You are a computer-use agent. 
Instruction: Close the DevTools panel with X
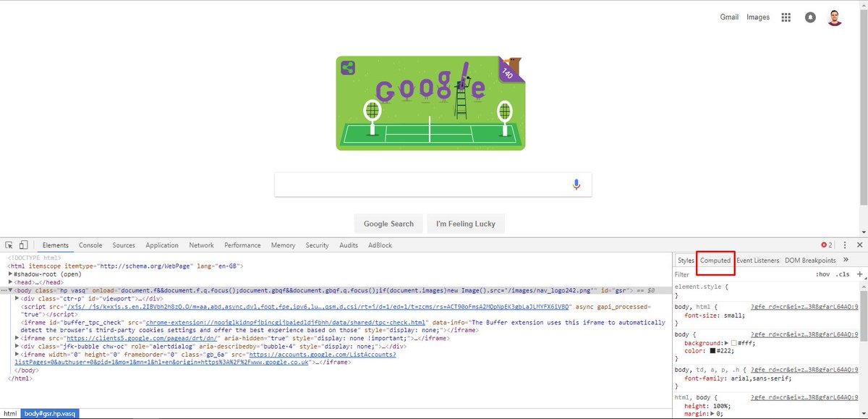[x=859, y=245]
